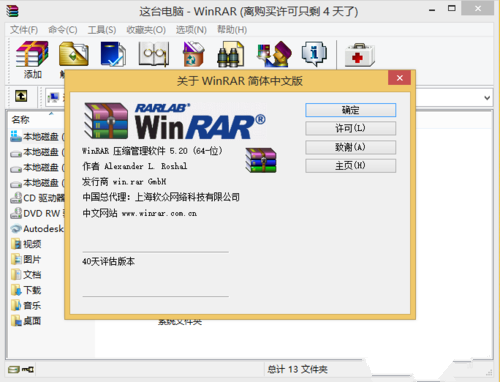The image size is (500, 382).
Task: Click the 总计 13 文件夹 status bar text
Action: click(x=297, y=369)
